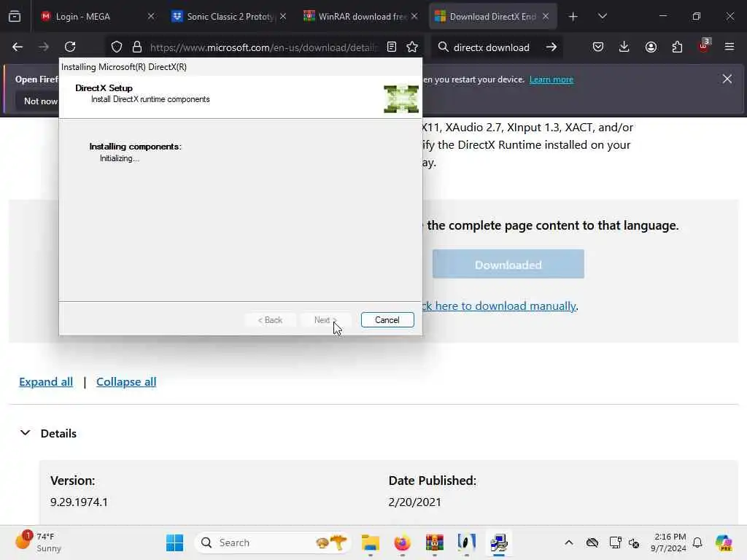Open weather widget showing 74°F Sunny
The width and height of the screenshot is (747, 560).
(38, 542)
